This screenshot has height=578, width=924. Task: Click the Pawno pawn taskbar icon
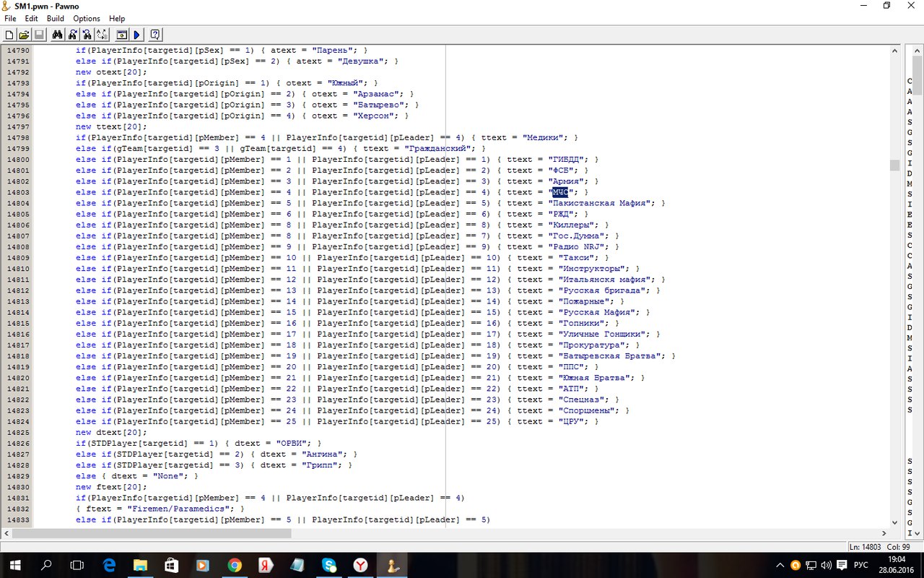392,565
